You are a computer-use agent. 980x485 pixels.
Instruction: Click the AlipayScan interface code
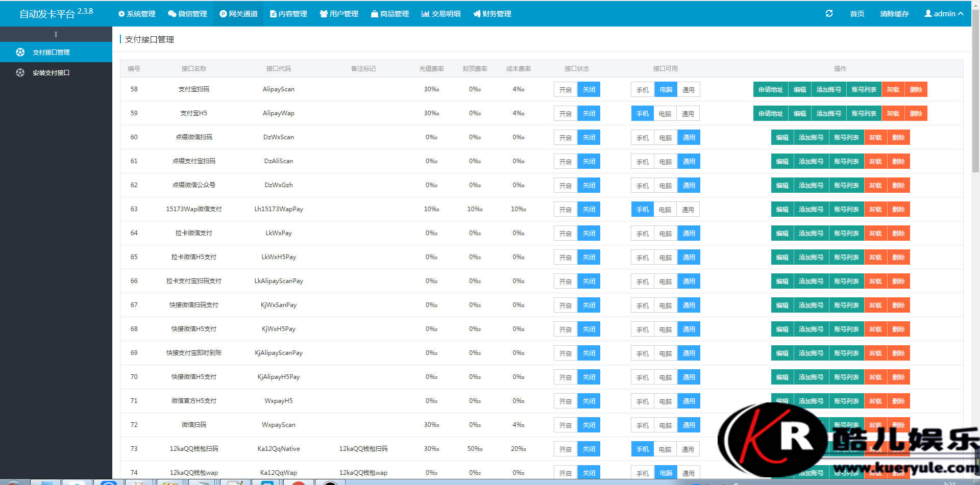(x=279, y=89)
